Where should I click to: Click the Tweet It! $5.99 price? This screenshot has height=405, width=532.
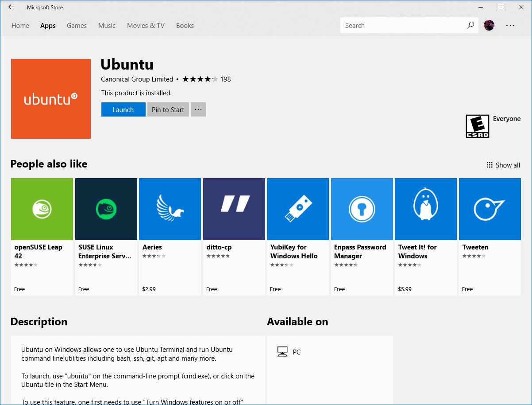[x=405, y=289]
